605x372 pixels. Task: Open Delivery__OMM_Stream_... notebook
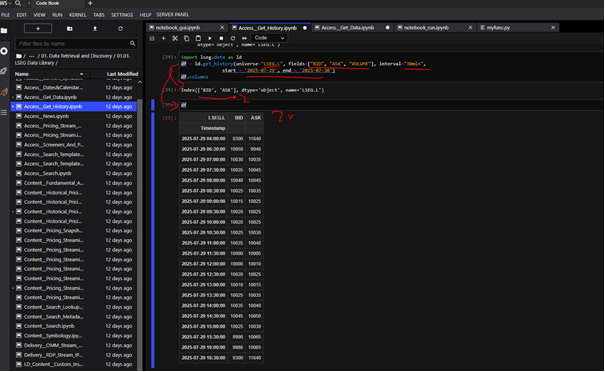coord(73,345)
